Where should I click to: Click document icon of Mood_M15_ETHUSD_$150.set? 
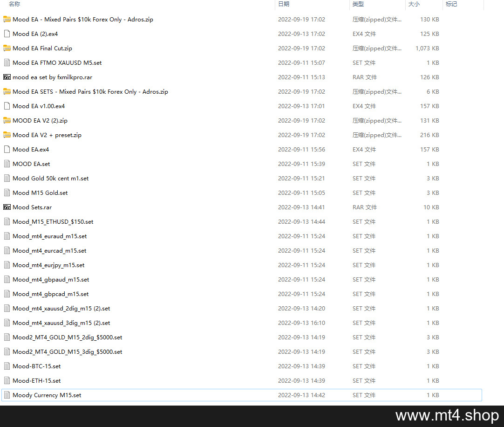[x=7, y=222]
